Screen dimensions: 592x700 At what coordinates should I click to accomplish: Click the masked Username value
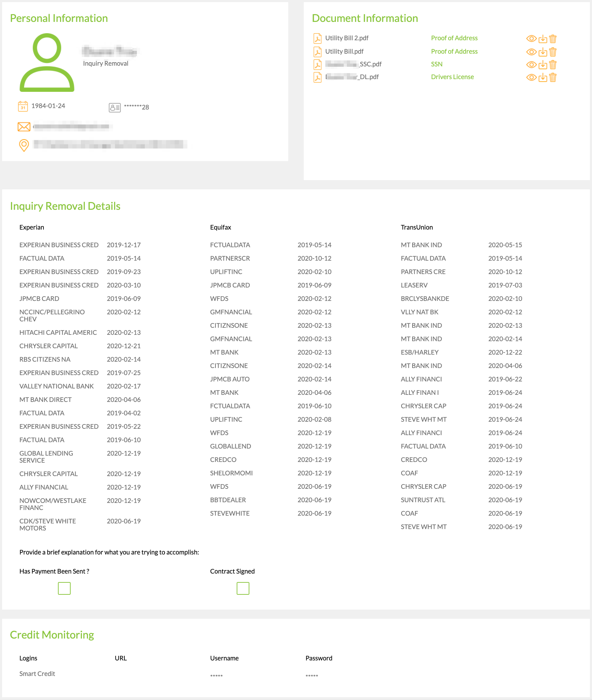coord(217,676)
